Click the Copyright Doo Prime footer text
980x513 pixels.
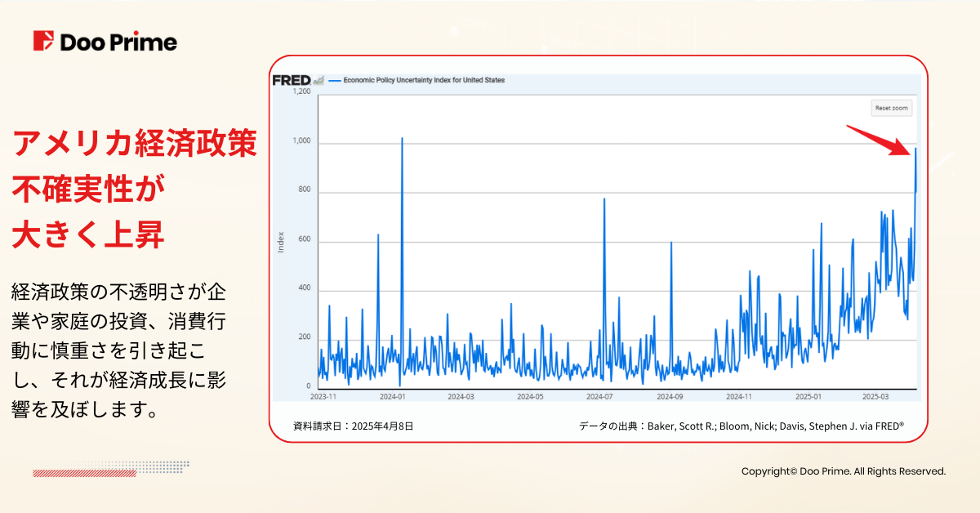843,471
